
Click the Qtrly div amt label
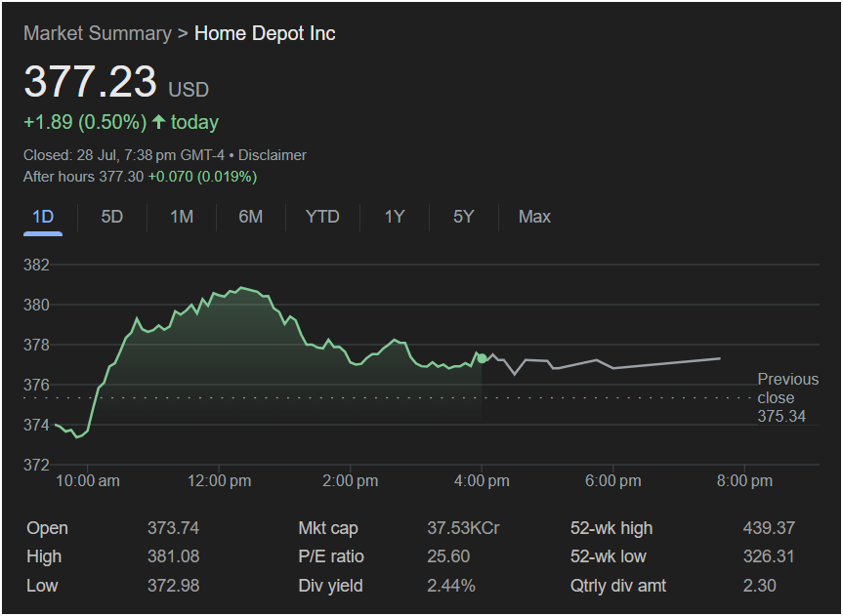[x=618, y=586]
